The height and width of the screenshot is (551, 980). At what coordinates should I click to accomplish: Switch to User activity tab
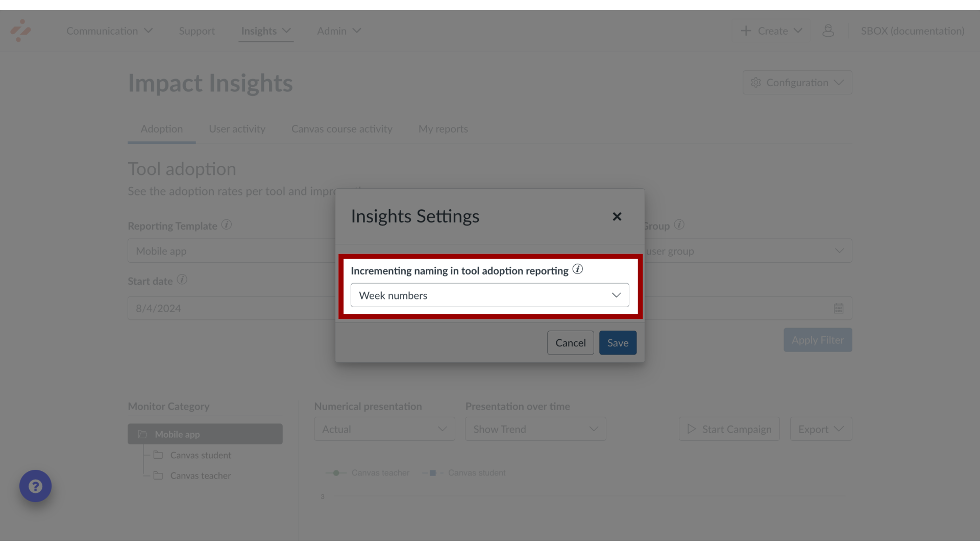(x=237, y=129)
